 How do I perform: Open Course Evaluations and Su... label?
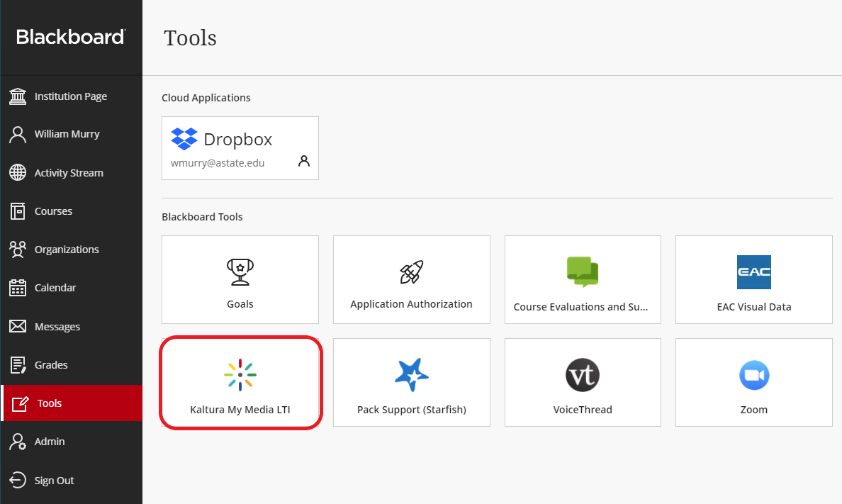(580, 307)
